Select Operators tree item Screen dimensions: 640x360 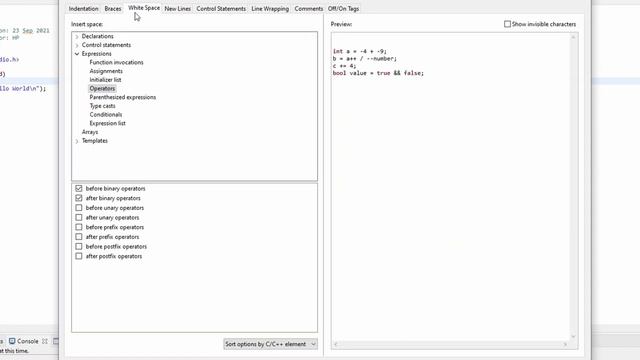[102, 89]
